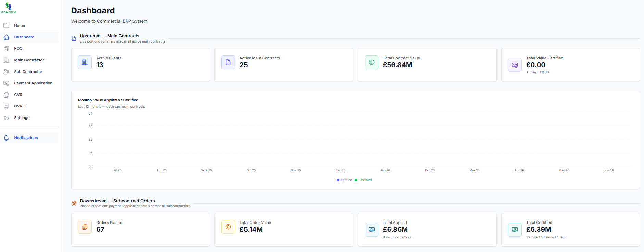
Task: Click the PQQ clipboard icon
Action: pos(6,49)
